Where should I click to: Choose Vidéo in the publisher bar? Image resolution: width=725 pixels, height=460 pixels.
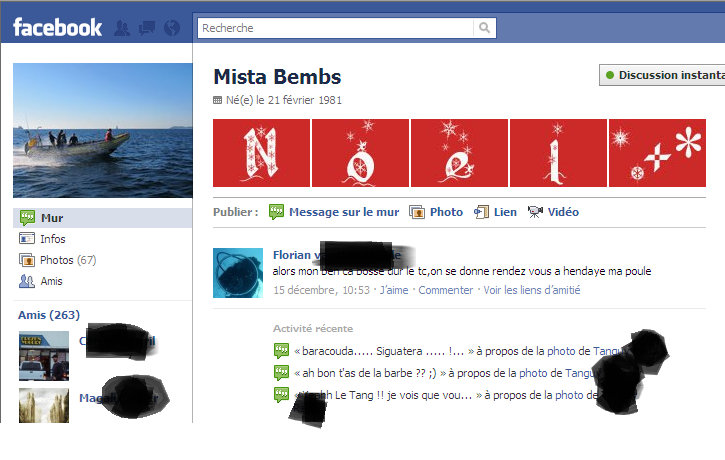(562, 212)
